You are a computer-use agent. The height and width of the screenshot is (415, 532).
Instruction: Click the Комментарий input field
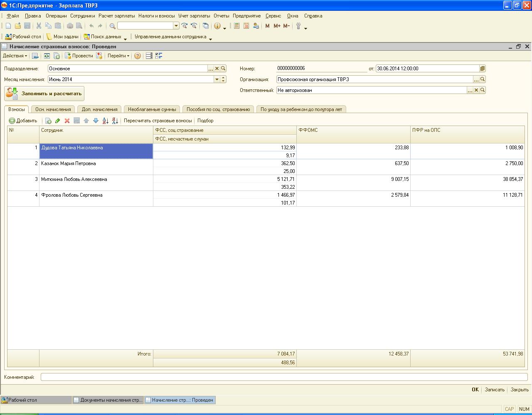point(284,377)
